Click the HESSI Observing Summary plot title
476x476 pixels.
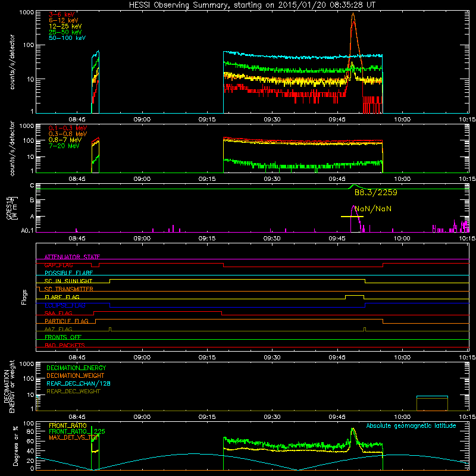click(x=252, y=5)
